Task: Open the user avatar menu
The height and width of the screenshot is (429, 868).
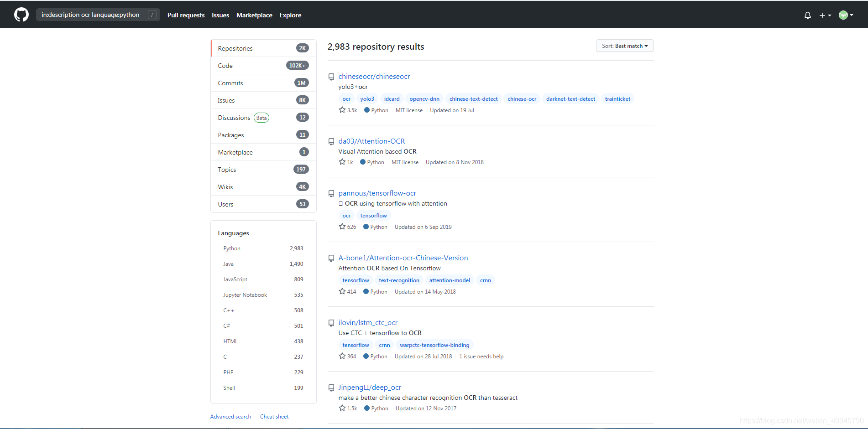Action: (846, 15)
